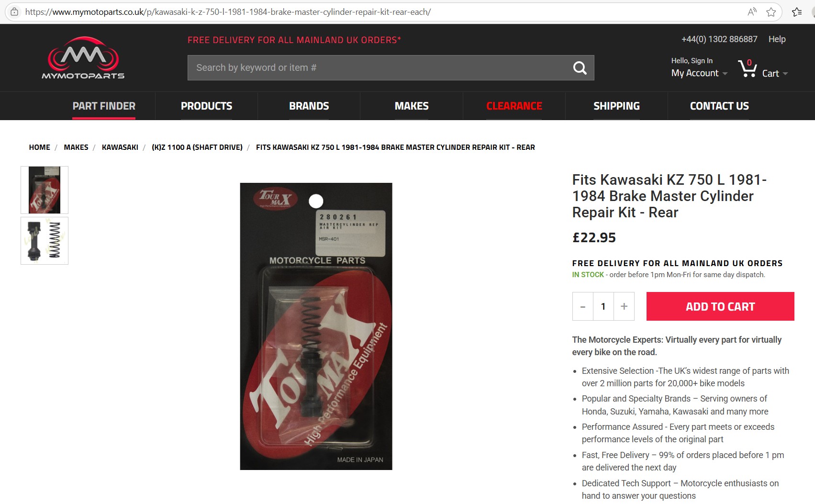Open the Part Finder menu
The width and height of the screenshot is (815, 504).
coord(104,106)
